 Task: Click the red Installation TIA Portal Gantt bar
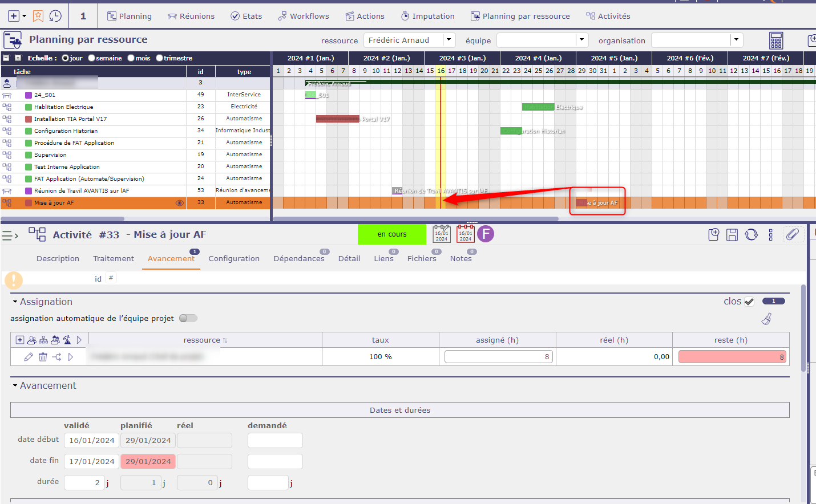(x=337, y=119)
